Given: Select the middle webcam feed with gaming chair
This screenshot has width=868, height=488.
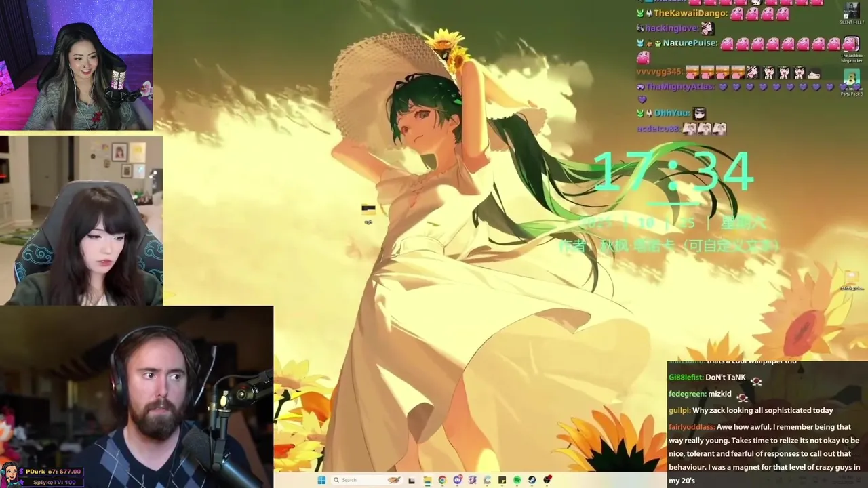Looking at the screenshot, I should point(81,220).
